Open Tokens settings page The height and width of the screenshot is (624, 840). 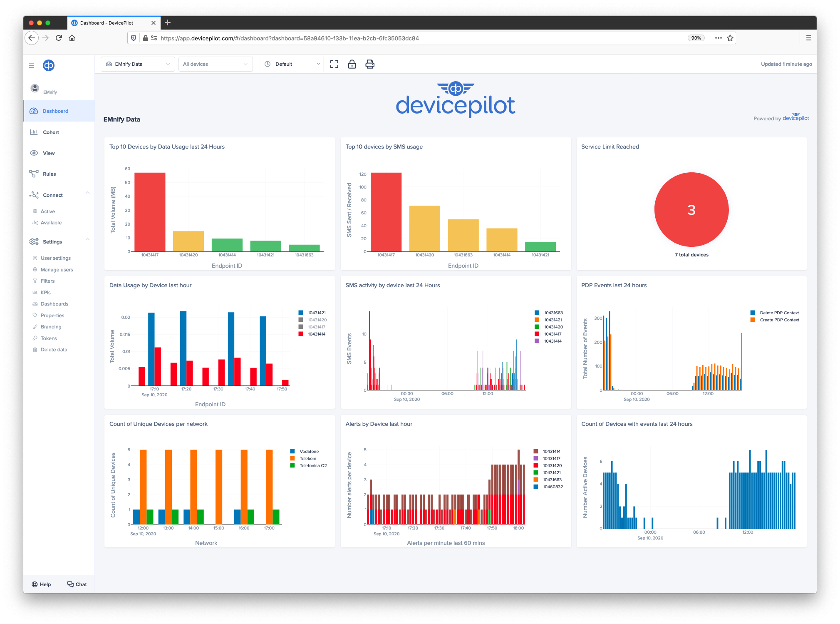48,338
